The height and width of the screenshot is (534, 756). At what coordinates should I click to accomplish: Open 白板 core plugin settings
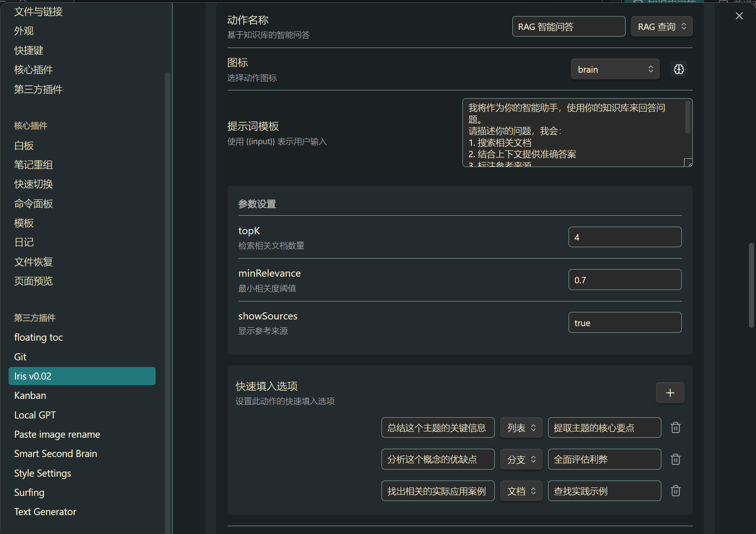coord(82,145)
